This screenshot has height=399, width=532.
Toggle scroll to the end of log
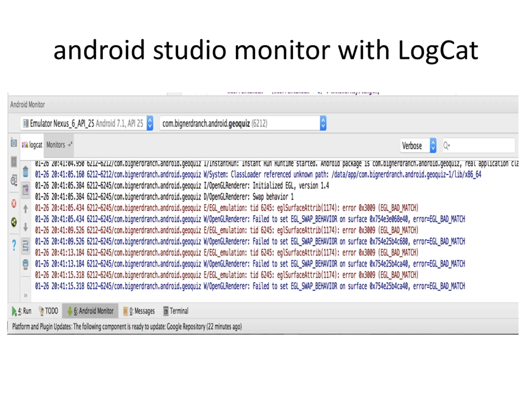(26, 190)
